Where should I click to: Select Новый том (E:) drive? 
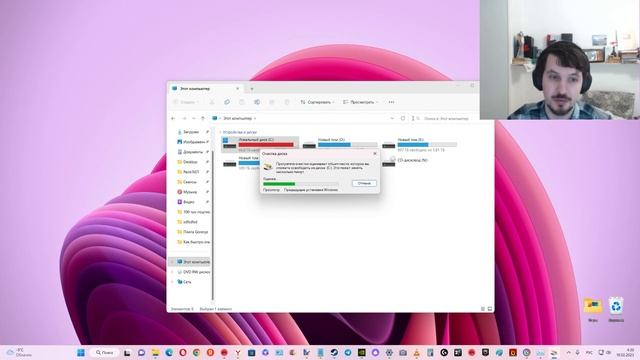pos(420,144)
